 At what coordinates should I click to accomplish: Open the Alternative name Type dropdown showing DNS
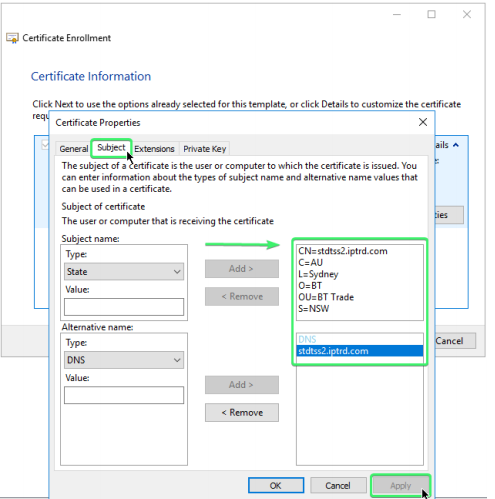click(124, 360)
